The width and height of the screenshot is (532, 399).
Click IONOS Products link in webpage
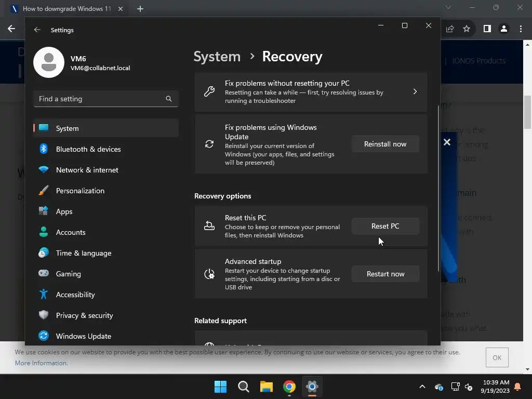(x=479, y=61)
